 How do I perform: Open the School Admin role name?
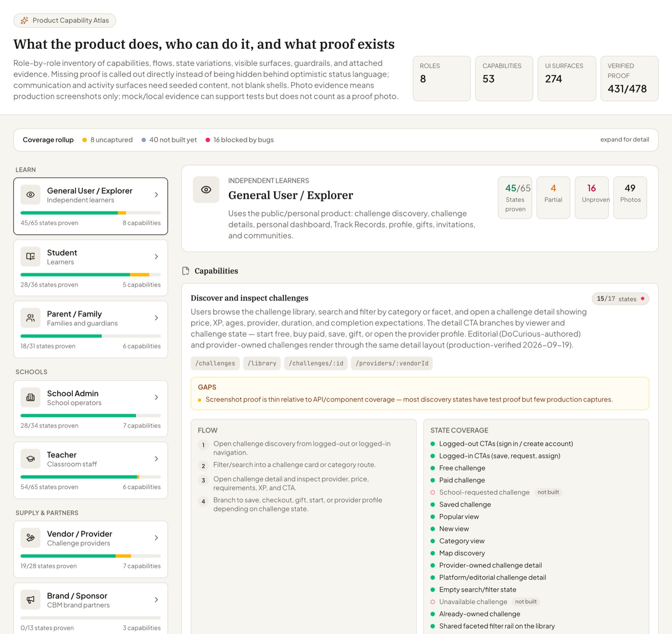click(73, 393)
